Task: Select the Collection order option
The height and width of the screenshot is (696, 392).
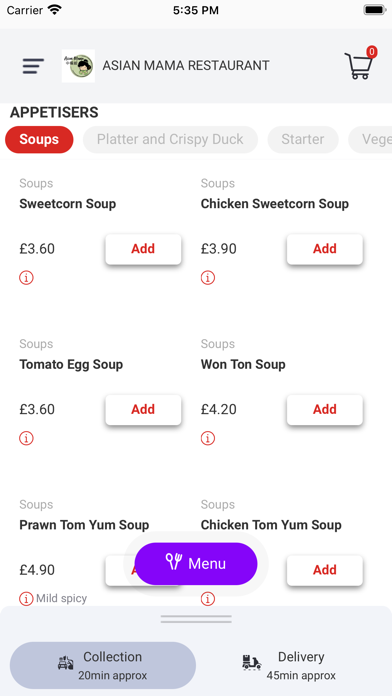Action: coord(103,665)
